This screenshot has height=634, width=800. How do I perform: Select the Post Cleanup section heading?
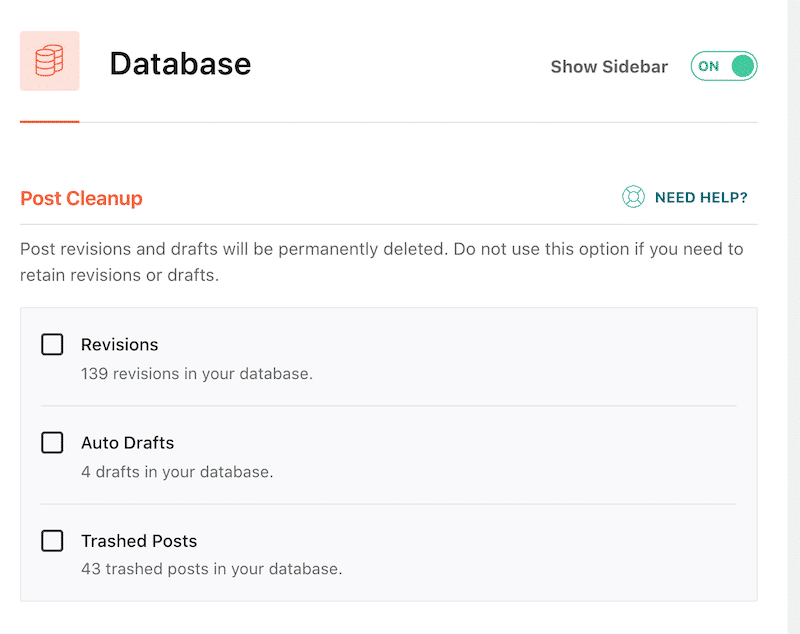point(81,198)
